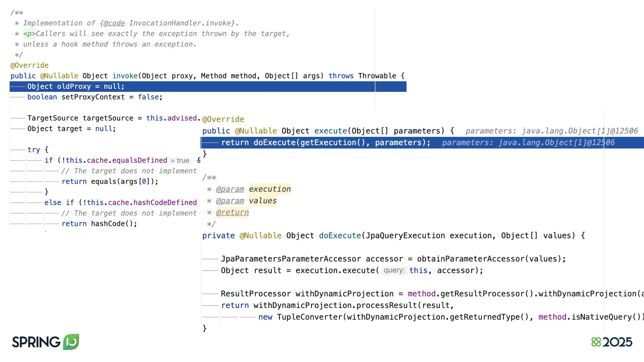The image size is (644, 362).
Task: Click the Spring I/O green logo icon
Action: click(71, 342)
